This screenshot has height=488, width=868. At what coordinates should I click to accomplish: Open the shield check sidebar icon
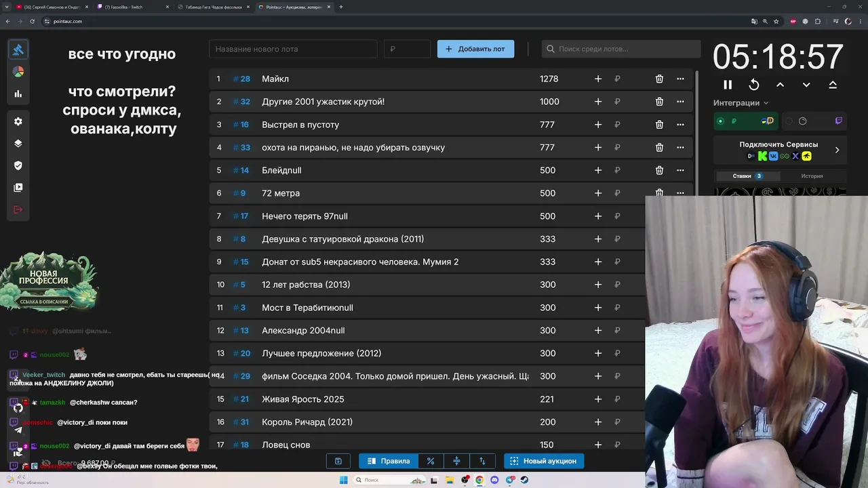18,165
